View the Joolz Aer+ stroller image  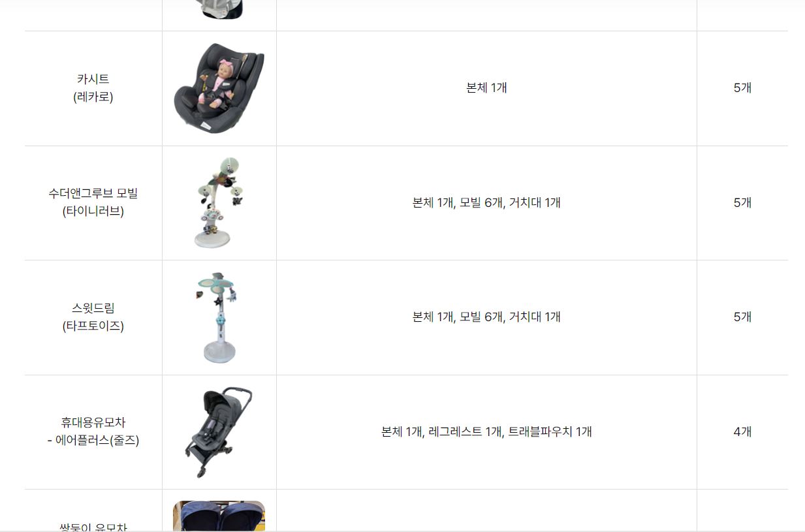pos(219,432)
